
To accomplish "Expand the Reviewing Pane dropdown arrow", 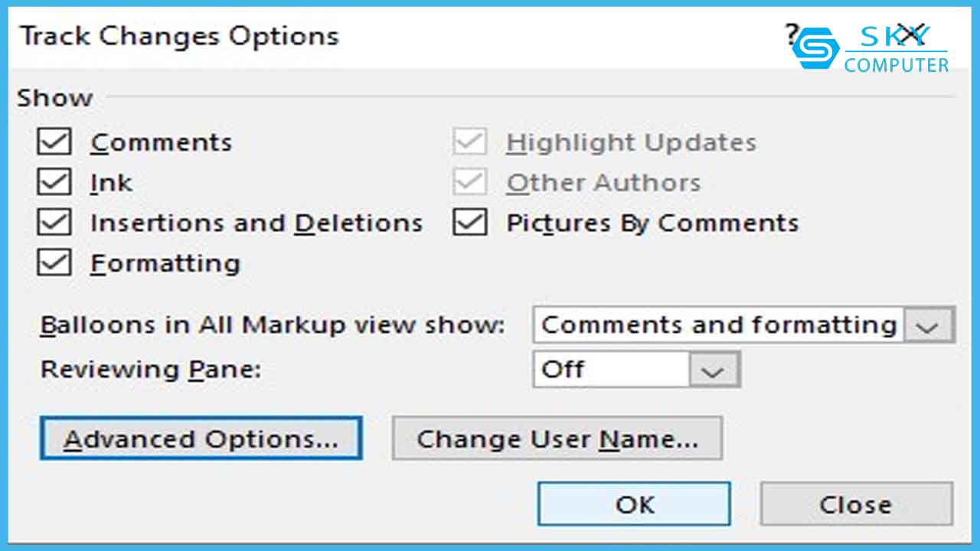I will click(x=713, y=370).
